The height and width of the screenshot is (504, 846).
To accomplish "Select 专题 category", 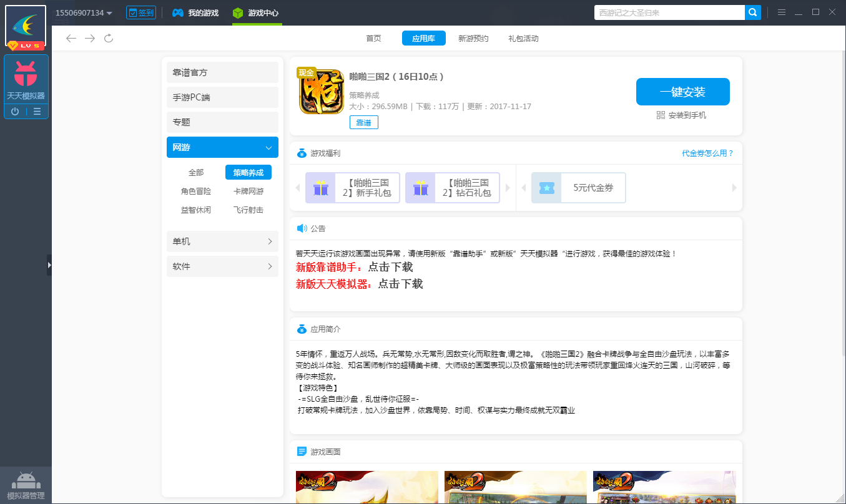I will [x=222, y=122].
